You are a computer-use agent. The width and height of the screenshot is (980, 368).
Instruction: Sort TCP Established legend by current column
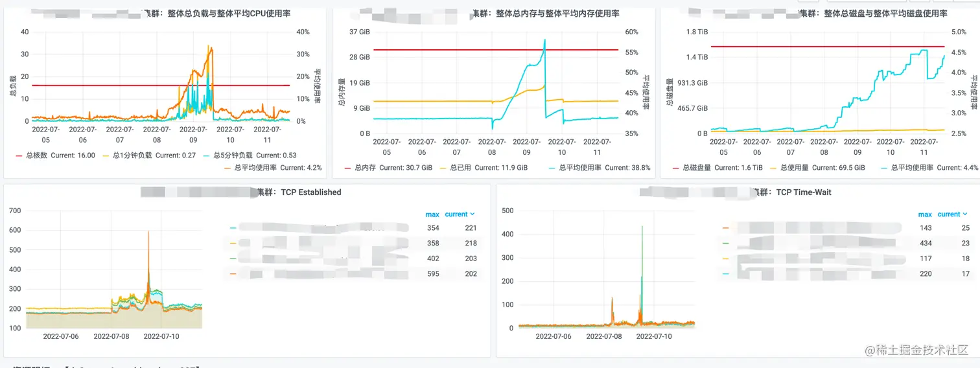456,214
